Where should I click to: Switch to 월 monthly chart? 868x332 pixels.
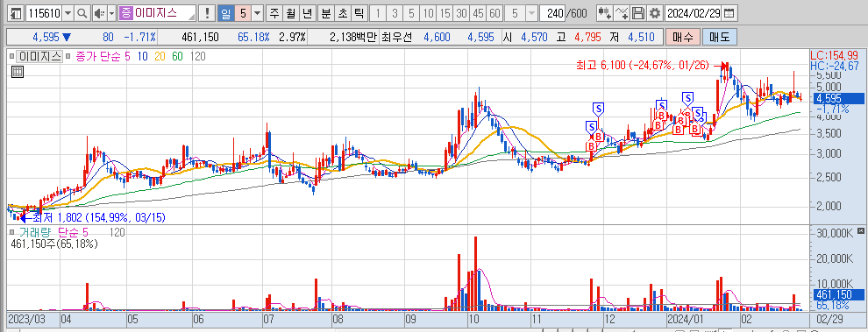click(290, 13)
